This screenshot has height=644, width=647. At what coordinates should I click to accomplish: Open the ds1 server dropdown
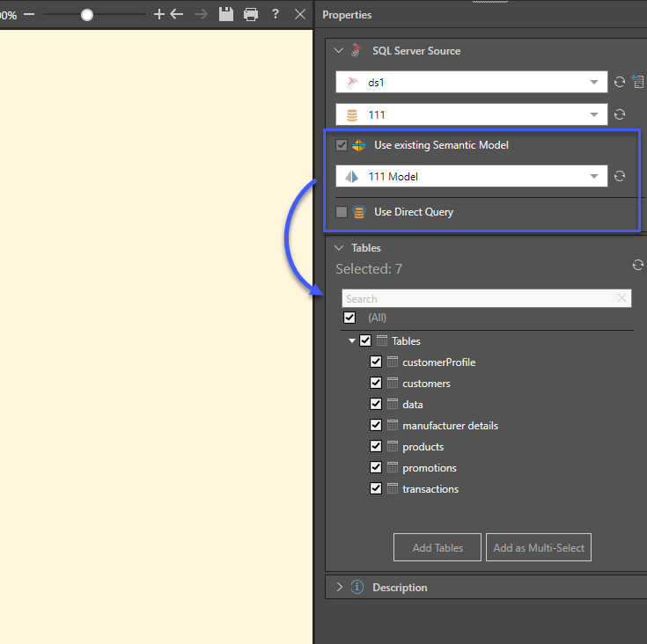594,83
